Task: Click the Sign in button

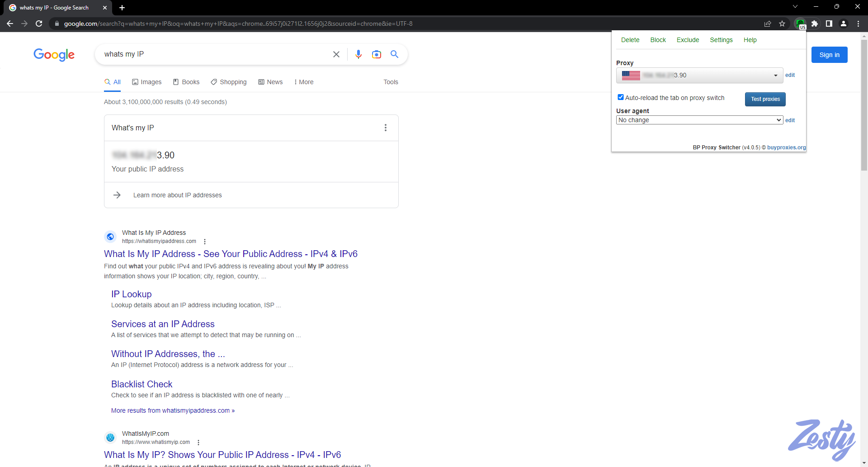Action: coord(829,55)
